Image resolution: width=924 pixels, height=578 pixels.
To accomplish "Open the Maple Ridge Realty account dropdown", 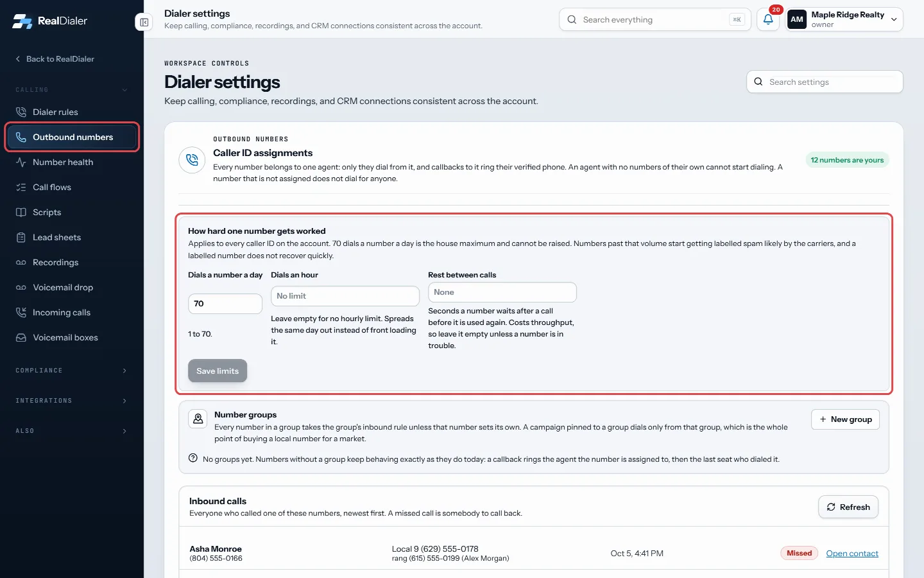I will [x=844, y=19].
